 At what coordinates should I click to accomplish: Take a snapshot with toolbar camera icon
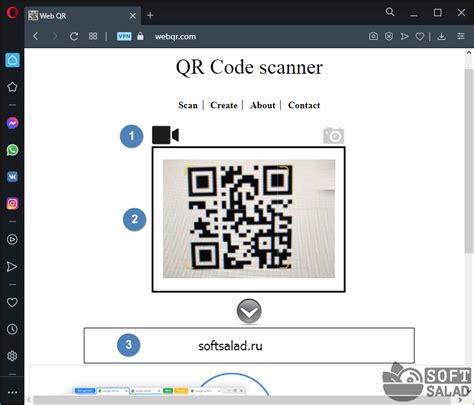pyautogui.click(x=373, y=36)
